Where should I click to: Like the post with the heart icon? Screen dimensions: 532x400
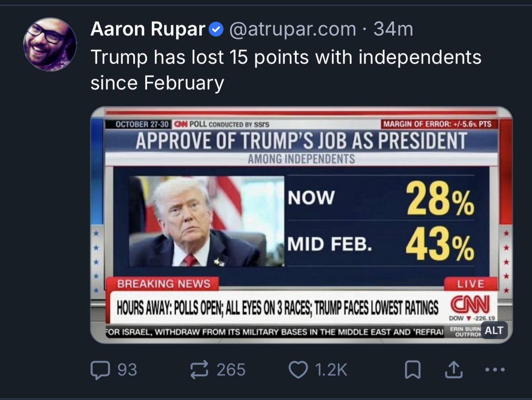pyautogui.click(x=298, y=370)
